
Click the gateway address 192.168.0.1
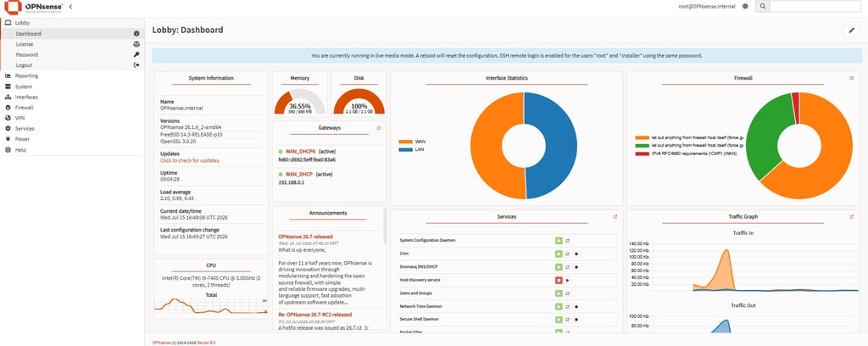(292, 182)
